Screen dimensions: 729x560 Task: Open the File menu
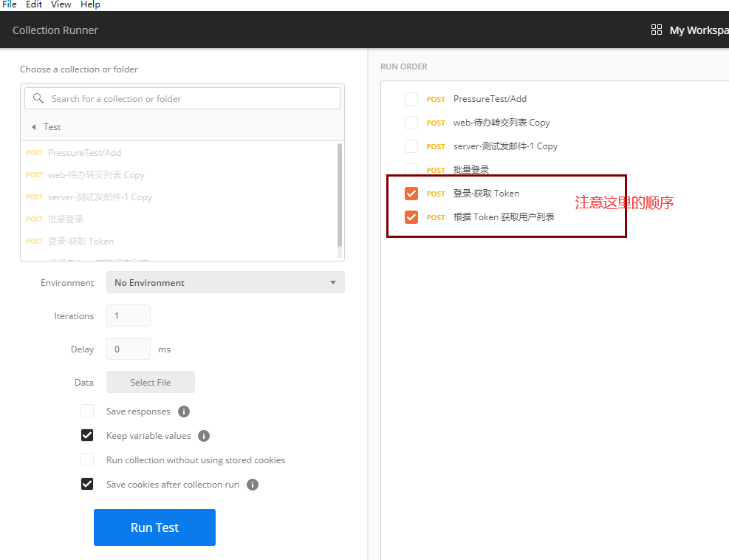pyautogui.click(x=10, y=4)
